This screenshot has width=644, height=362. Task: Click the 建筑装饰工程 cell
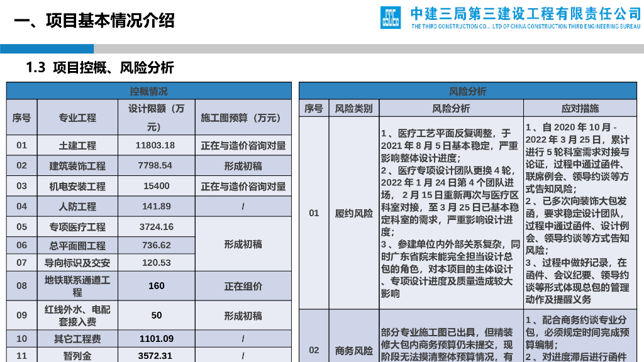click(77, 166)
